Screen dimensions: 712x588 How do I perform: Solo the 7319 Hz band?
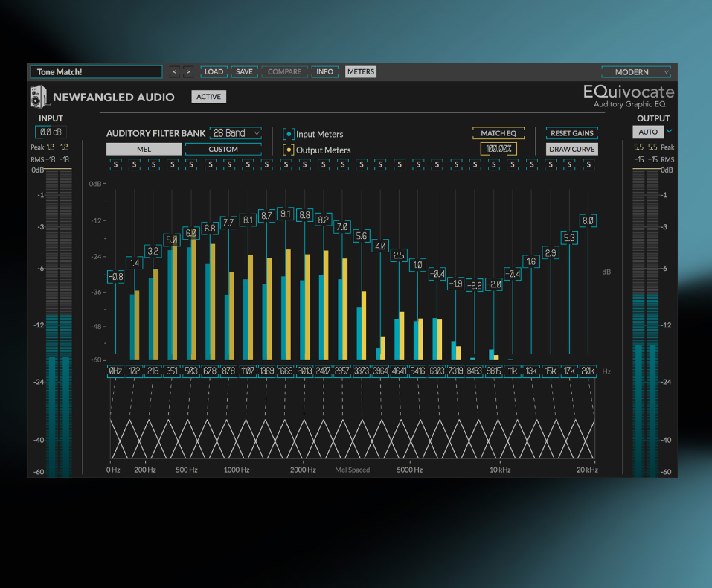tap(456, 164)
